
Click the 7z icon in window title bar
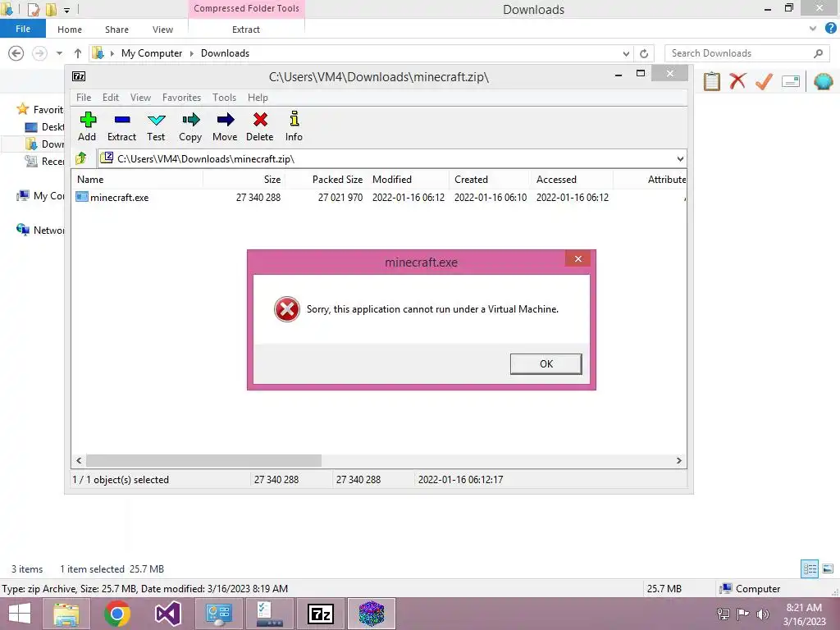tap(79, 76)
